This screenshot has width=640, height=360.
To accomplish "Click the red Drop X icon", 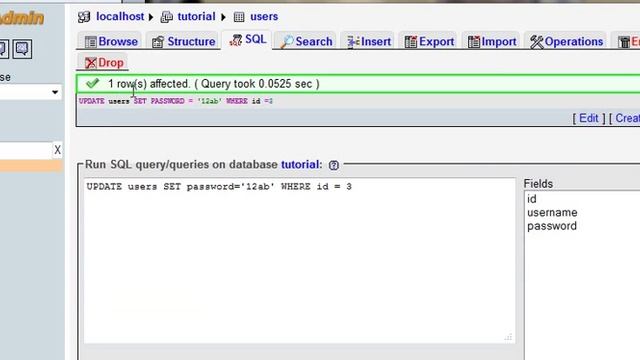I will click(x=90, y=63).
